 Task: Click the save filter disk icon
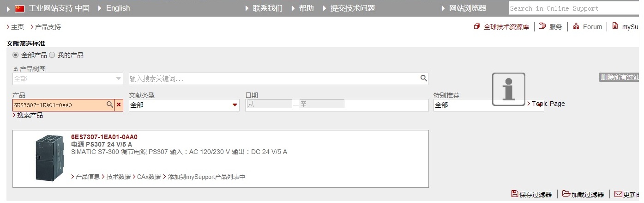point(515,194)
